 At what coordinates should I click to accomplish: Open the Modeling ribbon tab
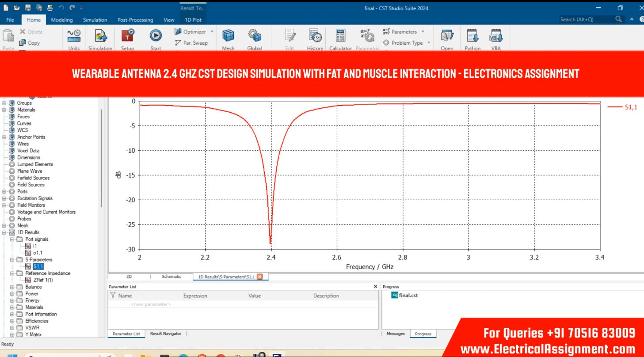pos(62,20)
